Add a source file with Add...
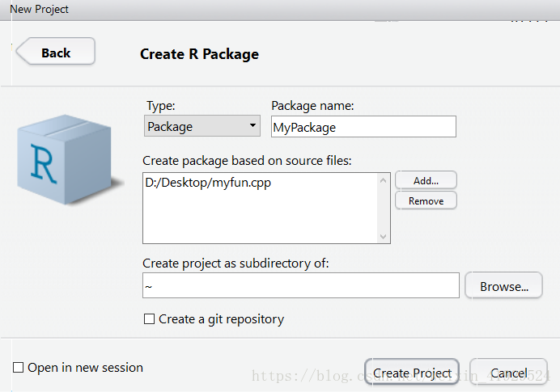Screen dimensions: 560x392 click(x=426, y=180)
